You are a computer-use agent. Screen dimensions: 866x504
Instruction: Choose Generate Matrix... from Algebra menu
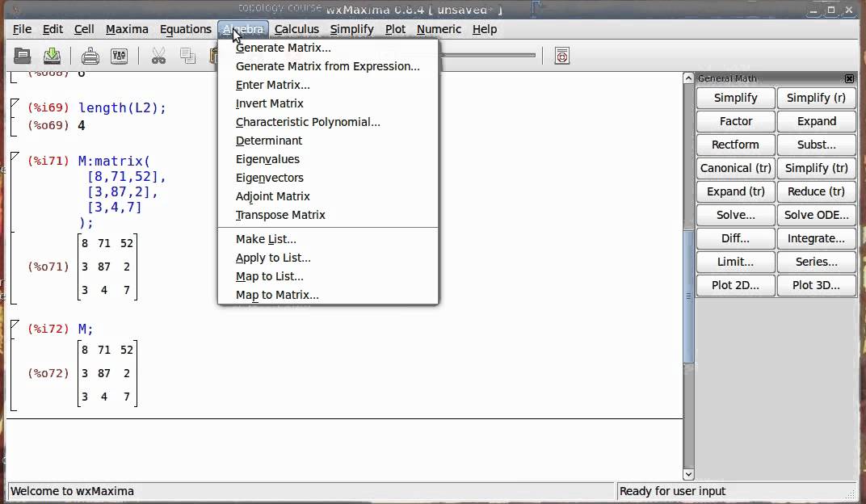point(328,48)
